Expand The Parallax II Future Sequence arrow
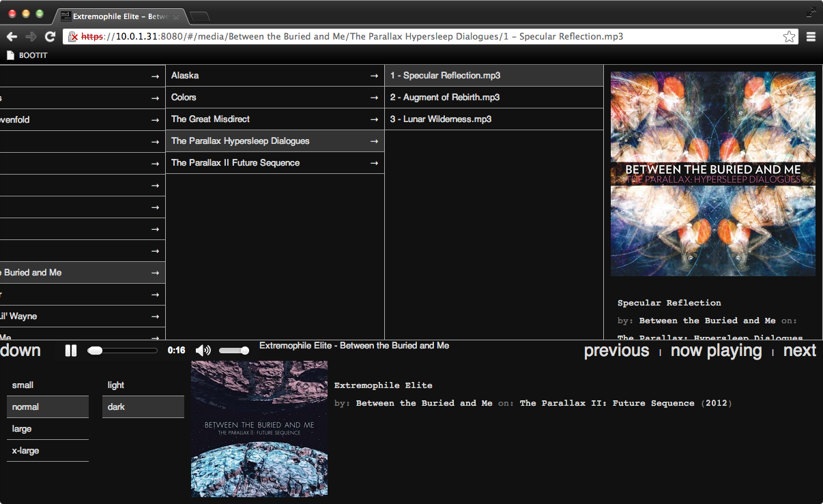The height and width of the screenshot is (504, 823). pos(374,163)
